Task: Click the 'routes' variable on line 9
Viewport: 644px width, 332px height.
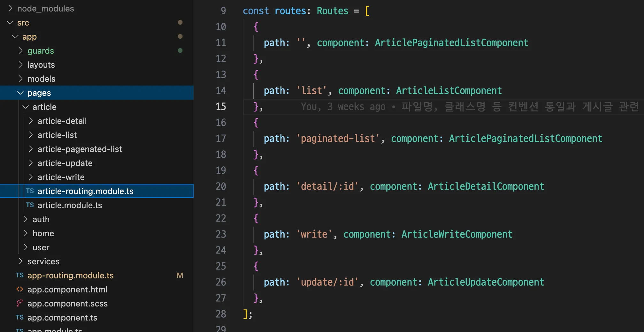Action: coord(290,11)
